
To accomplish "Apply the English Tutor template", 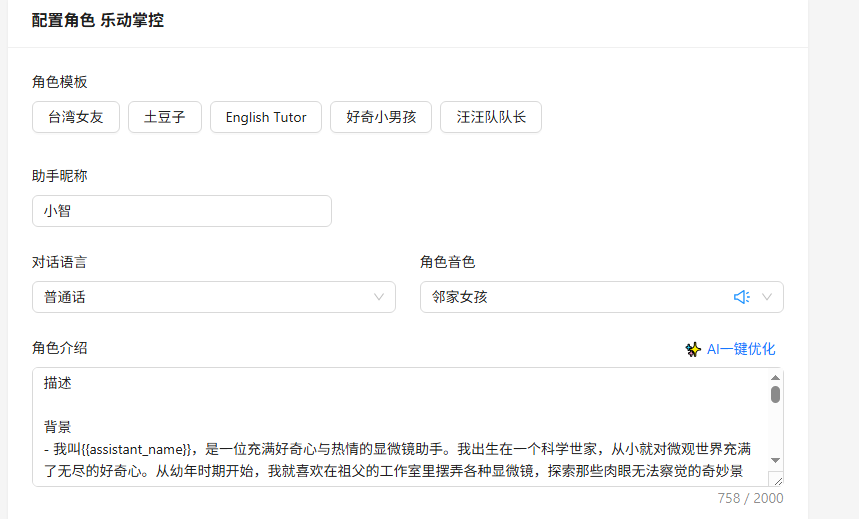I will (266, 117).
